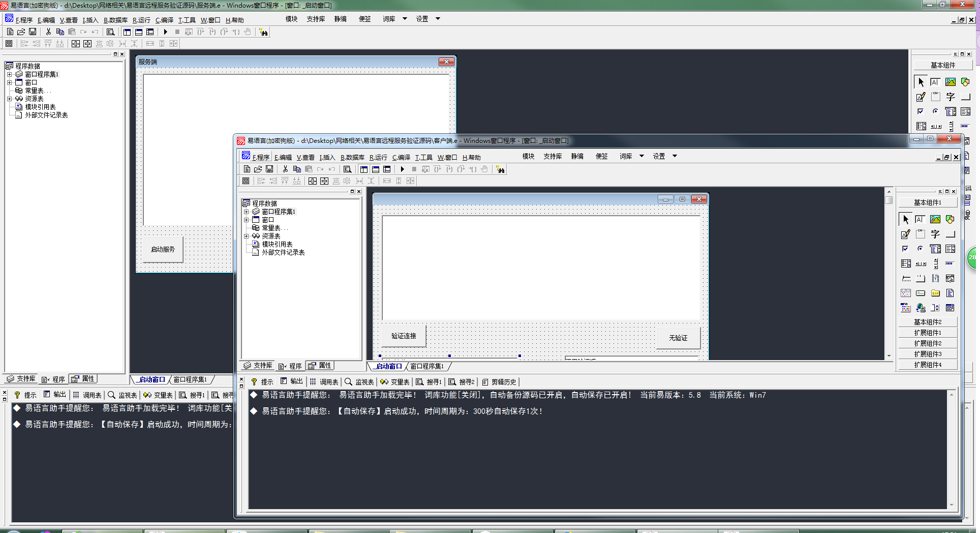980x533 pixels.
Task: Open the T.工具 menu in the client window
Action: pyautogui.click(x=423, y=157)
